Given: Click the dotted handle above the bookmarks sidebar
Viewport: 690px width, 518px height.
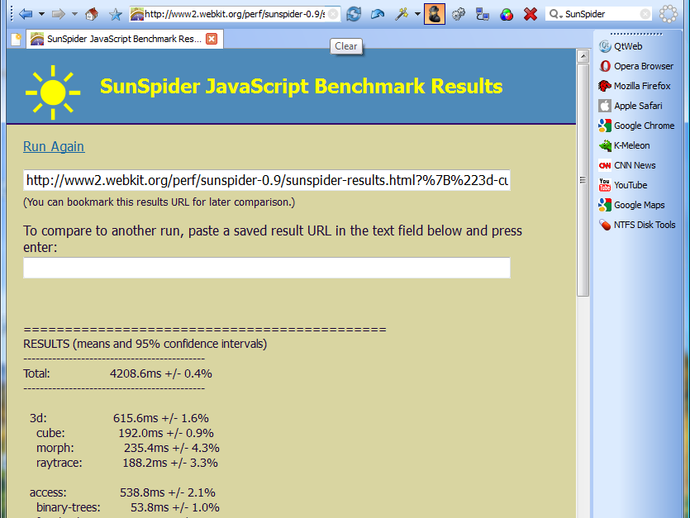Looking at the screenshot, I should tap(636, 34).
